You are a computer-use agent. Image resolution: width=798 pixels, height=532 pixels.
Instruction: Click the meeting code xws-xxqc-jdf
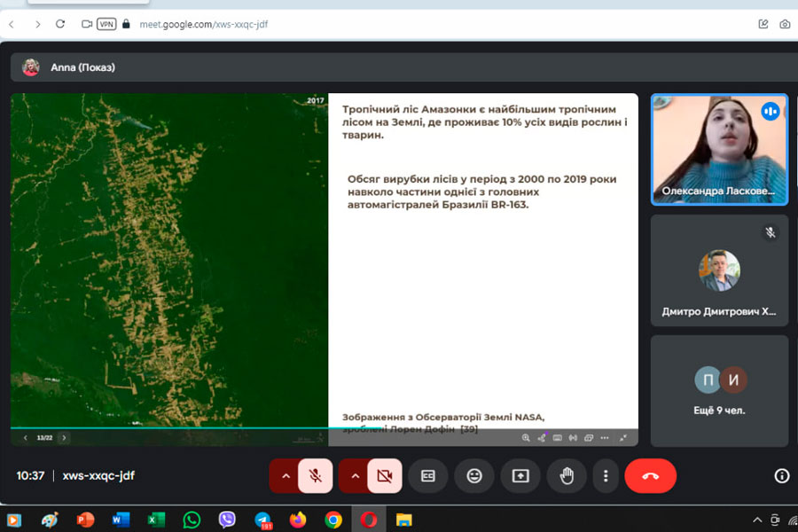coord(98,475)
